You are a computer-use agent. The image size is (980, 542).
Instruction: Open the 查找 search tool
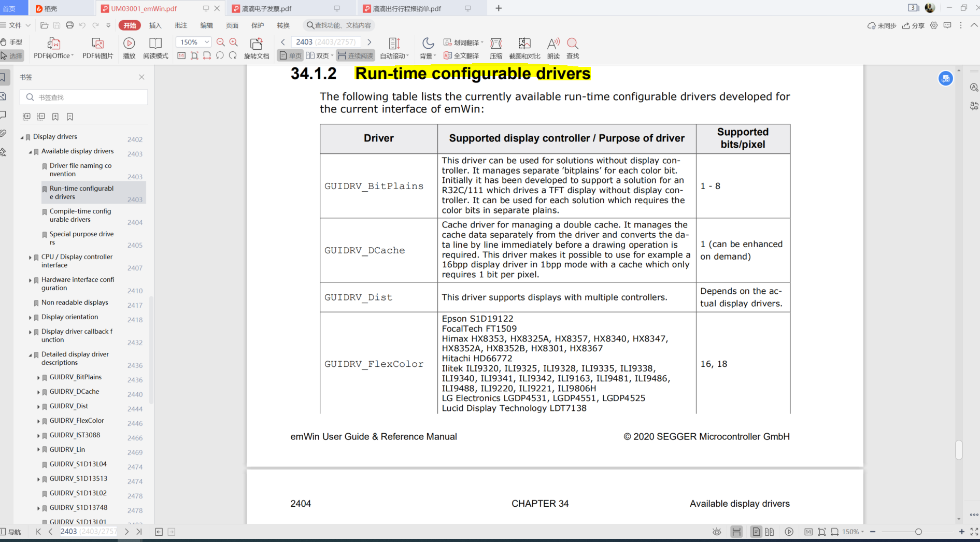[x=573, y=48]
